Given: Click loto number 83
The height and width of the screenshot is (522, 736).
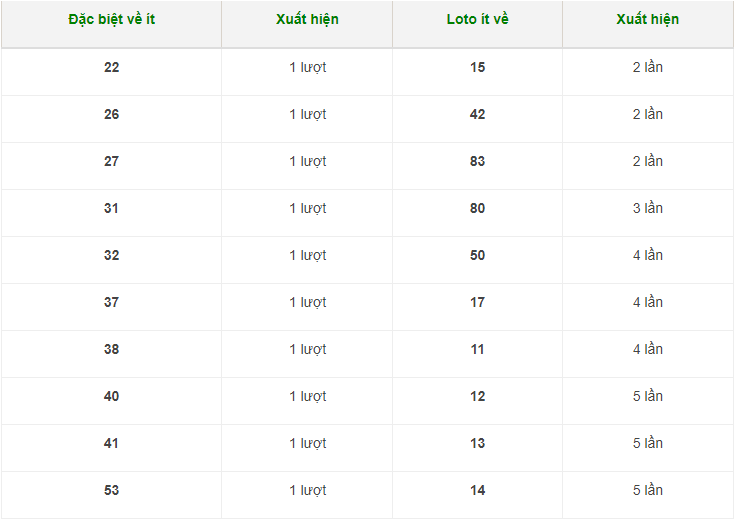Looking at the screenshot, I should point(477,161).
